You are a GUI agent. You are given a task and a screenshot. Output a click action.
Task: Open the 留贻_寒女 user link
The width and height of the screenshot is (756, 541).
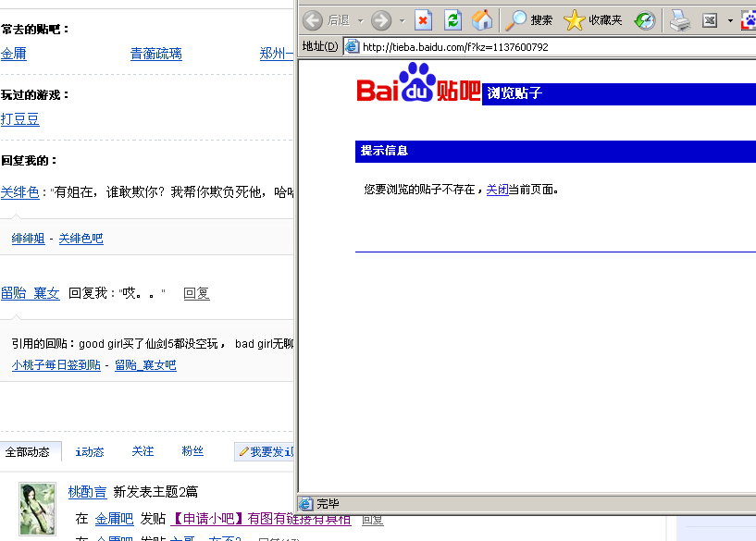point(31,293)
